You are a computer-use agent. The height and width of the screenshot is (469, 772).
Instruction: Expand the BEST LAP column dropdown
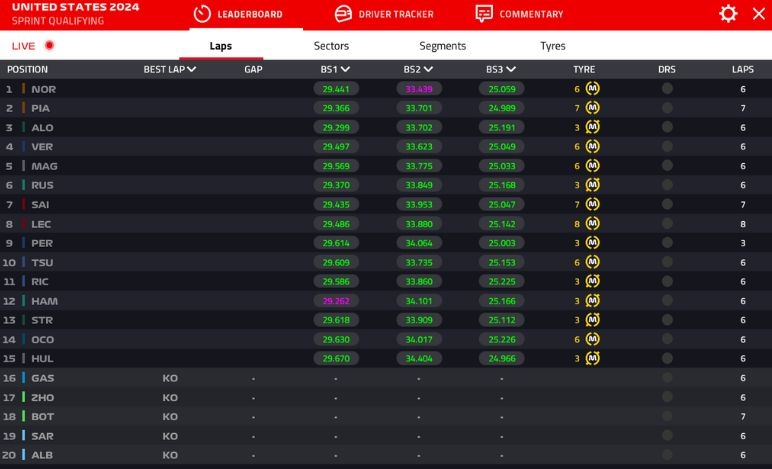tap(191, 70)
